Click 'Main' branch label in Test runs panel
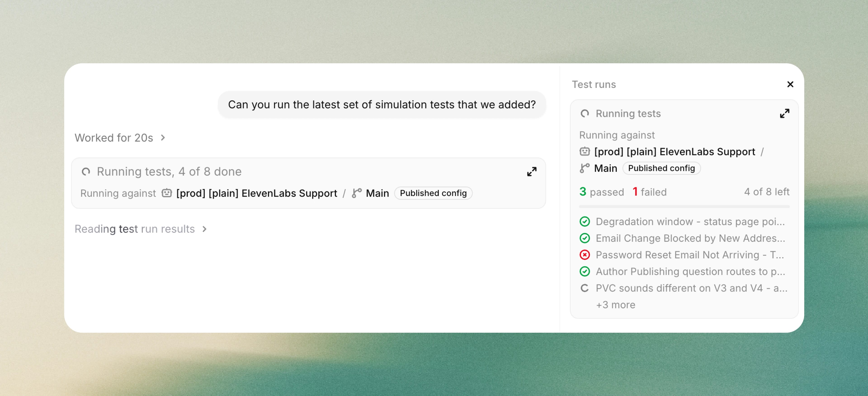Viewport: 868px width, 396px height. [606, 168]
